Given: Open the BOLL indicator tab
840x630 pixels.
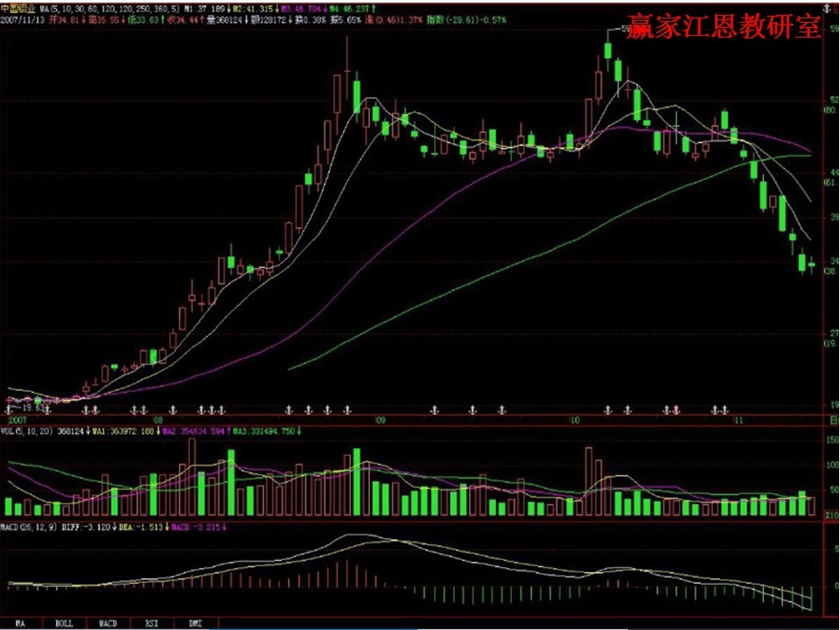Looking at the screenshot, I should point(64,624).
